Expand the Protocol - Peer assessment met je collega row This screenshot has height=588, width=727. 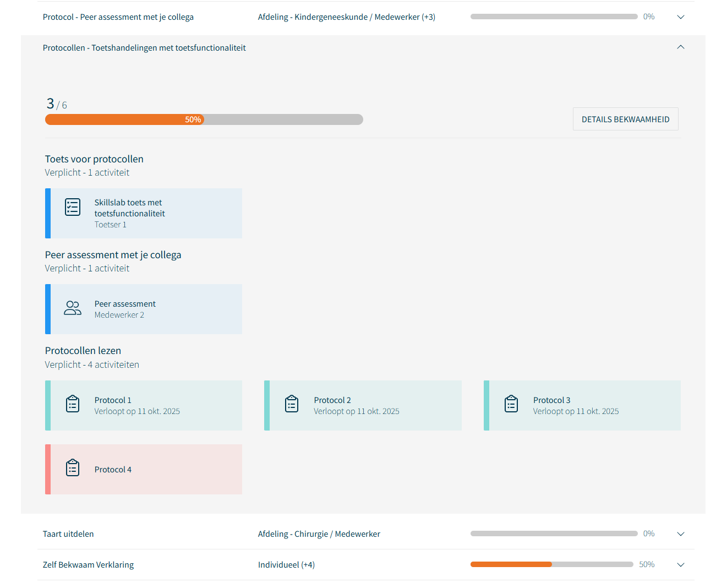click(x=681, y=17)
